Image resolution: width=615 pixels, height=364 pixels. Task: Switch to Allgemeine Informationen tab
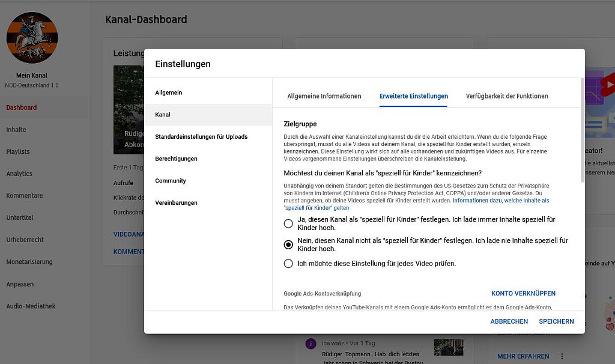coord(324,96)
